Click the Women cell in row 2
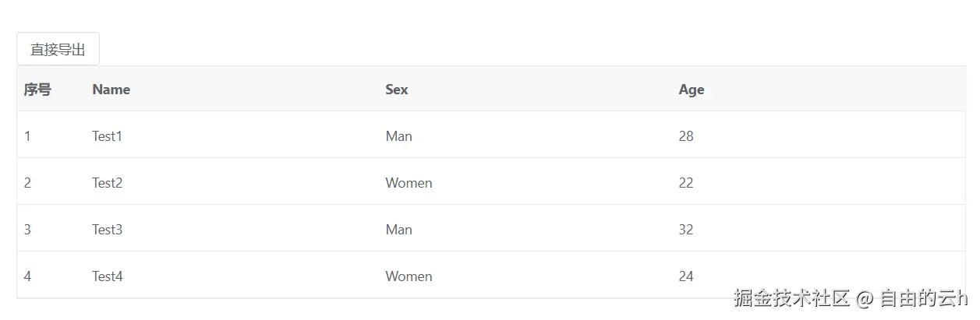 click(409, 183)
